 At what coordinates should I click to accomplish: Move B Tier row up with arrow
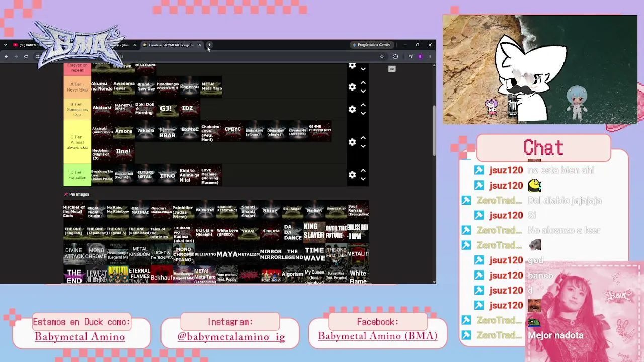363,105
